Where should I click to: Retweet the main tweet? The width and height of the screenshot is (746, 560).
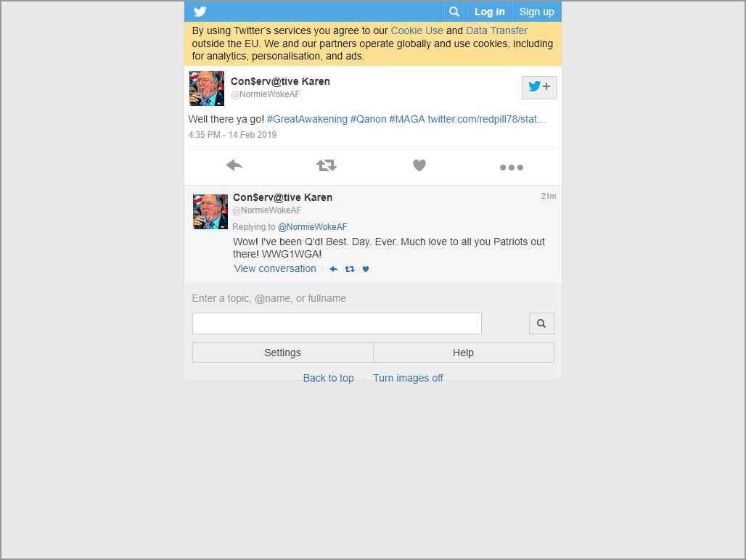click(327, 166)
